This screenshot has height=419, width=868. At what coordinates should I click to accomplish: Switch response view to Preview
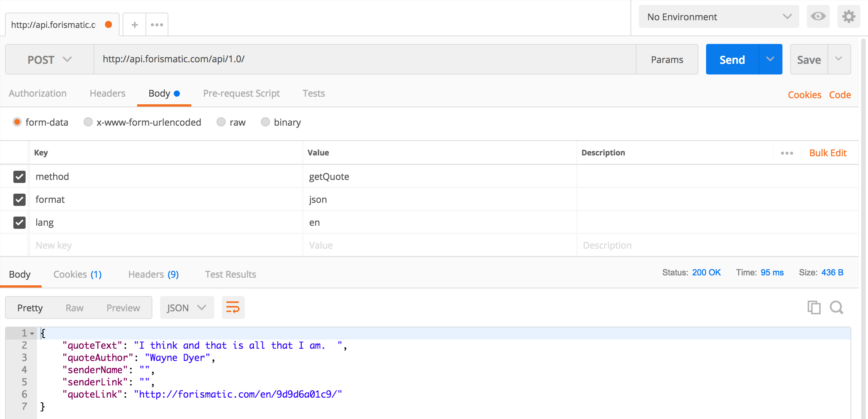pyautogui.click(x=123, y=308)
